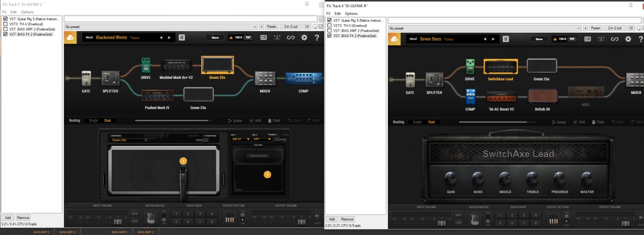This screenshot has width=644, height=235.
Task: Select the blue COMP rack unit in DI-GUITAR-L
Action: [304, 79]
